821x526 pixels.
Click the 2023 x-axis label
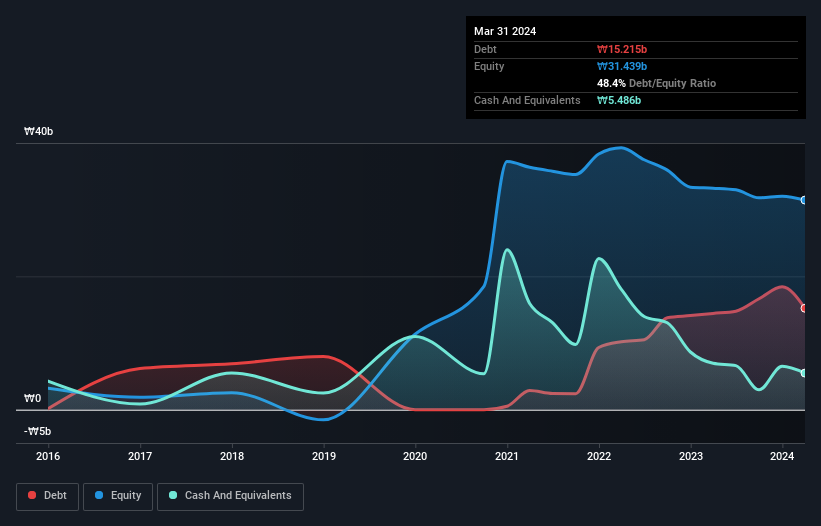(691, 456)
